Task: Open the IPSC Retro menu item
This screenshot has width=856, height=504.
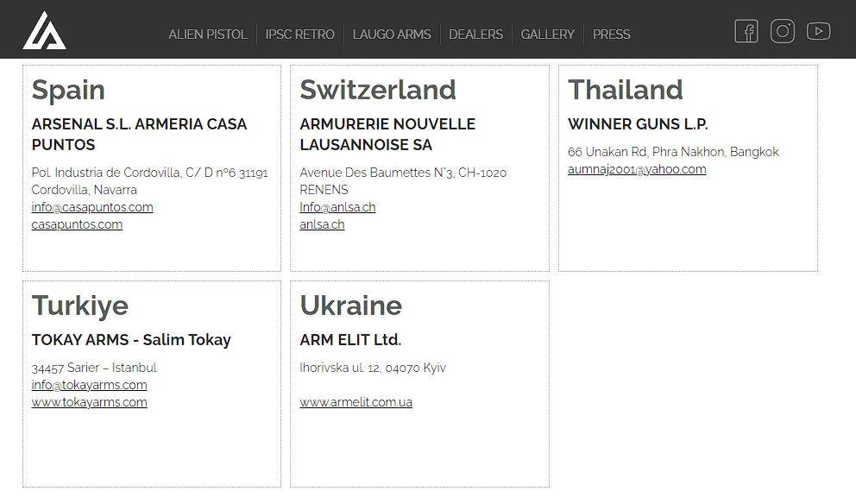Action: pyautogui.click(x=299, y=35)
